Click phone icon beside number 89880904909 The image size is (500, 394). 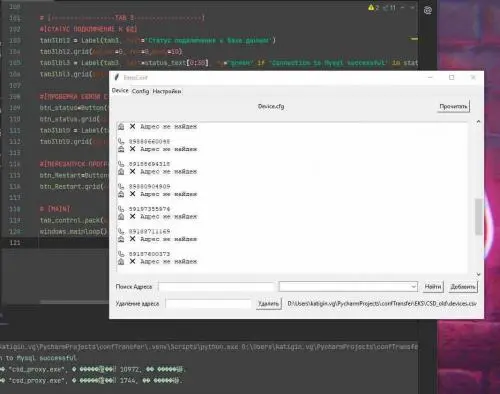point(121,186)
